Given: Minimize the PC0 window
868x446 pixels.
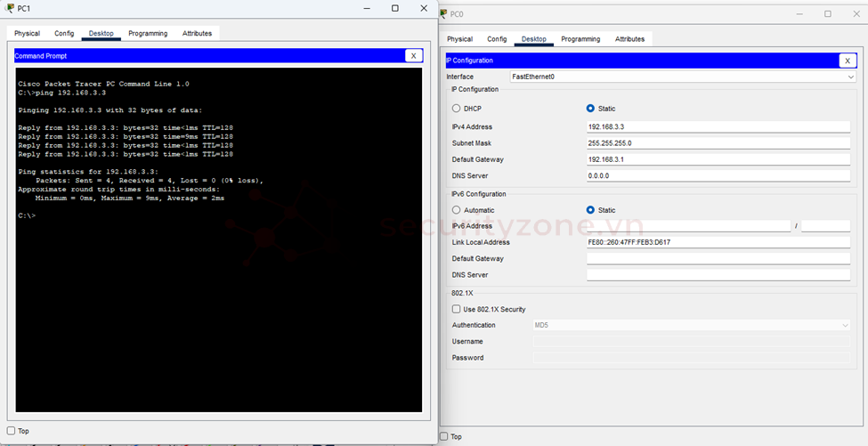Looking at the screenshot, I should pyautogui.click(x=800, y=14).
